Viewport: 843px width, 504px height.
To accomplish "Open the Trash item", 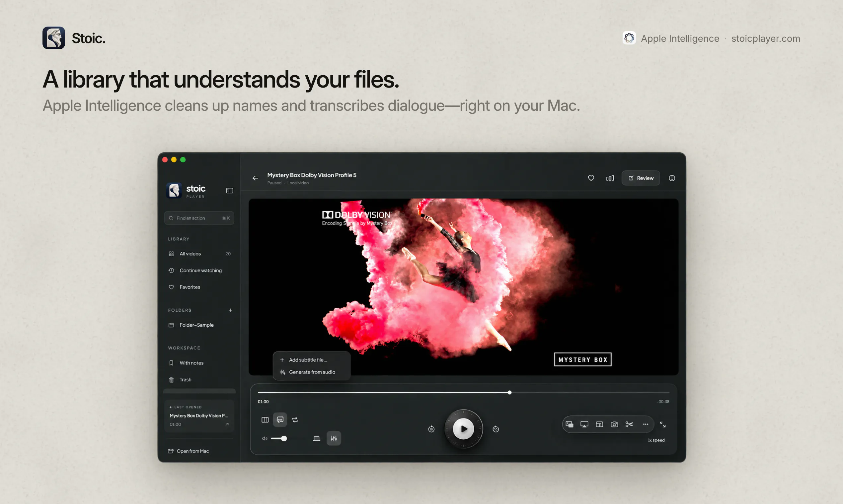I will point(199,379).
